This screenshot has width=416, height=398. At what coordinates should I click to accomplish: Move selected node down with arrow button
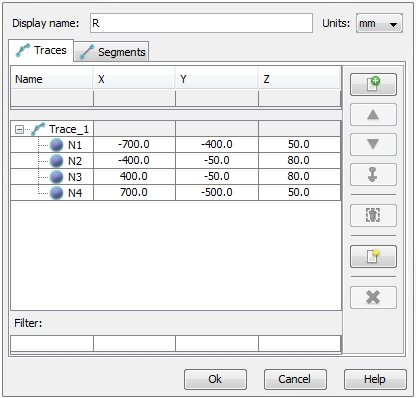click(373, 144)
